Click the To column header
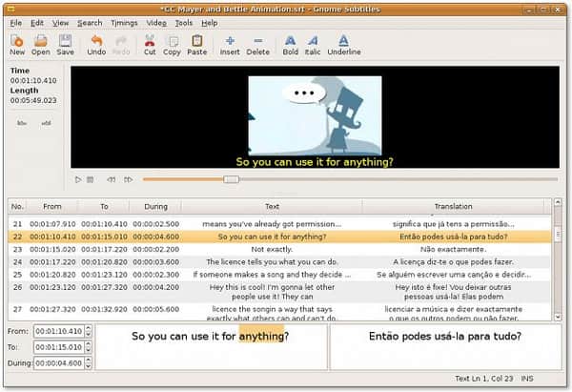 click(x=104, y=207)
